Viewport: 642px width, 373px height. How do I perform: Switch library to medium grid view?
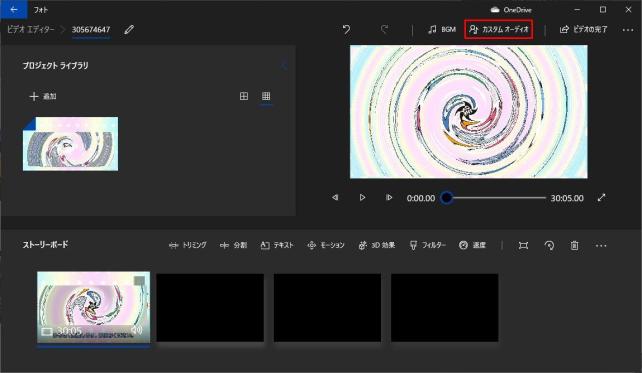tap(244, 96)
